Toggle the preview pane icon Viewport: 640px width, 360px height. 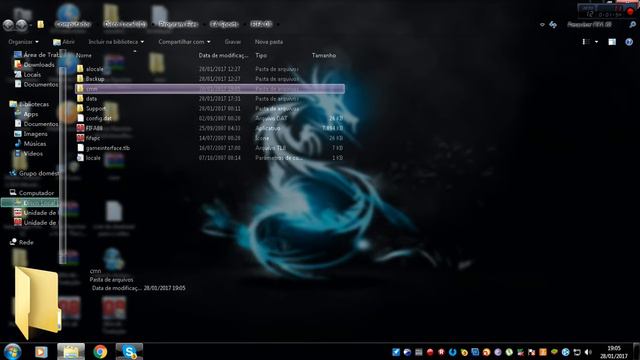click(x=612, y=42)
